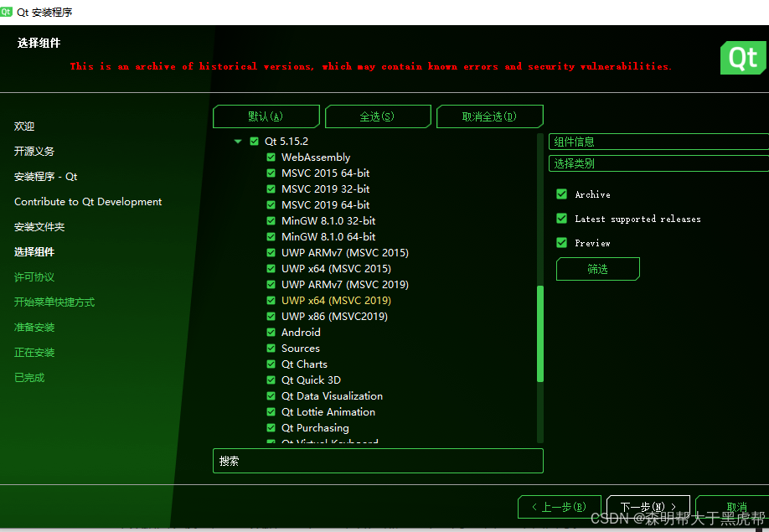Uncheck the Qt Quick 3D checkbox
769x532 pixels.
coord(271,380)
